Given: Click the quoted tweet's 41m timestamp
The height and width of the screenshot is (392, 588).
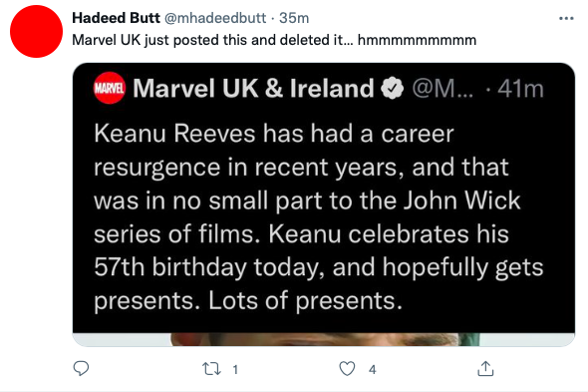Looking at the screenshot, I should click(x=520, y=89).
